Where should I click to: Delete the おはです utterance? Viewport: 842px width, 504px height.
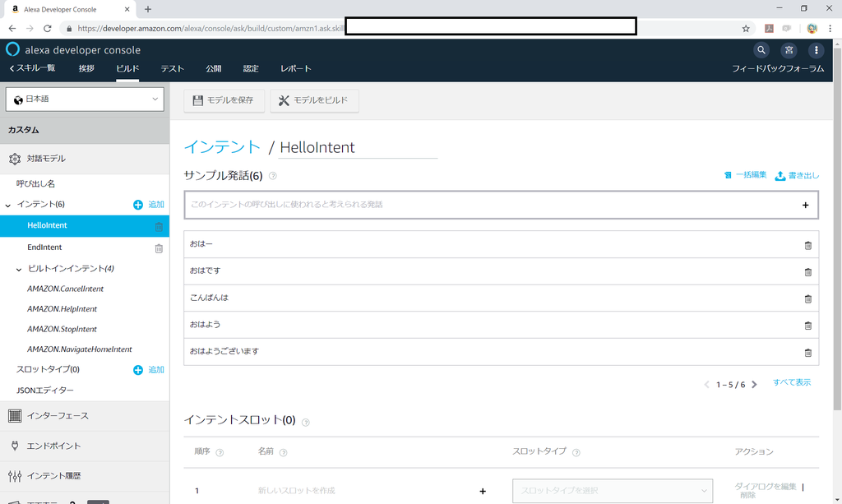tap(807, 272)
